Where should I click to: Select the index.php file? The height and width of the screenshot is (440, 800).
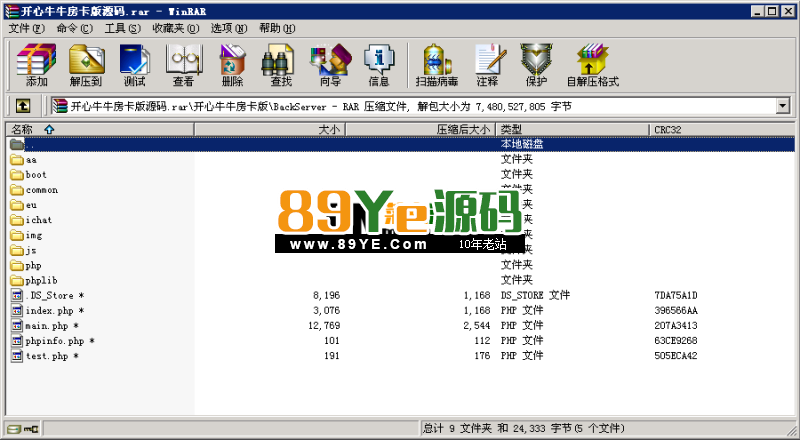47,310
